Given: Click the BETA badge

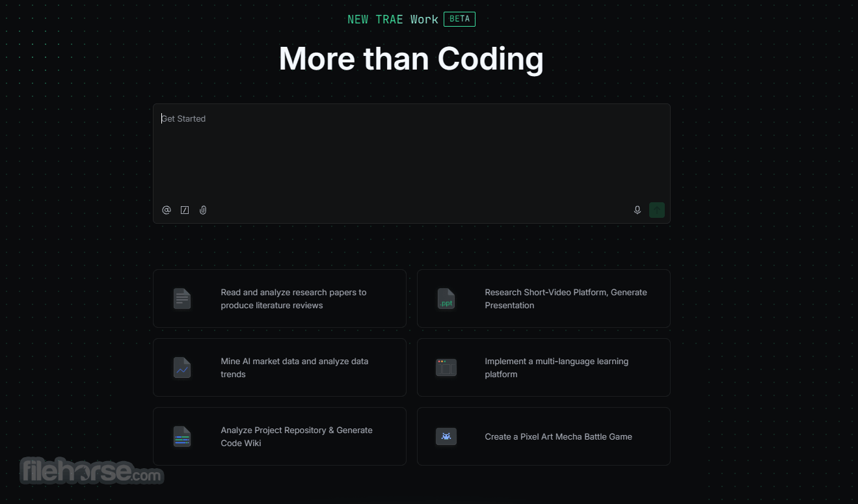Looking at the screenshot, I should pyautogui.click(x=459, y=19).
